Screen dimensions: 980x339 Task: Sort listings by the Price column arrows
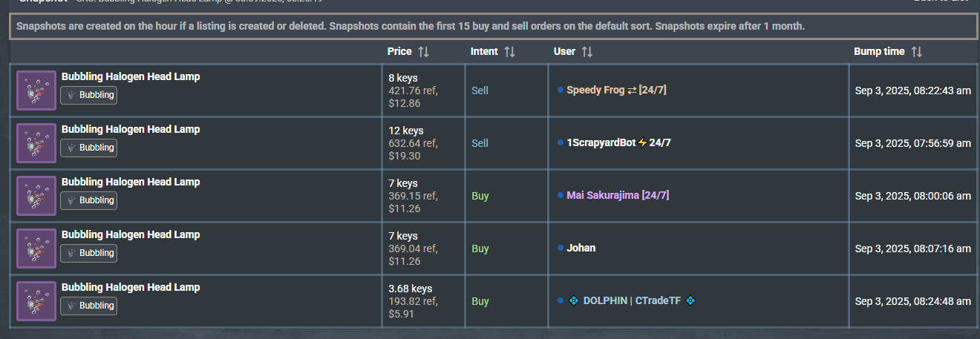(x=424, y=52)
